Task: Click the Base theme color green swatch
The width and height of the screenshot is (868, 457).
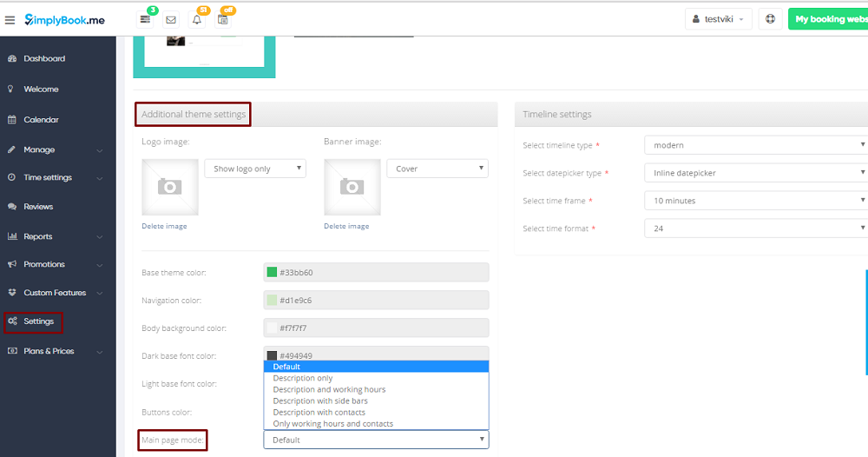Action: [272, 272]
